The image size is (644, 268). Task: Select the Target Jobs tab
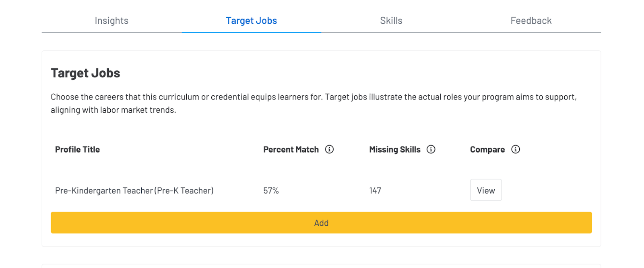[252, 21]
